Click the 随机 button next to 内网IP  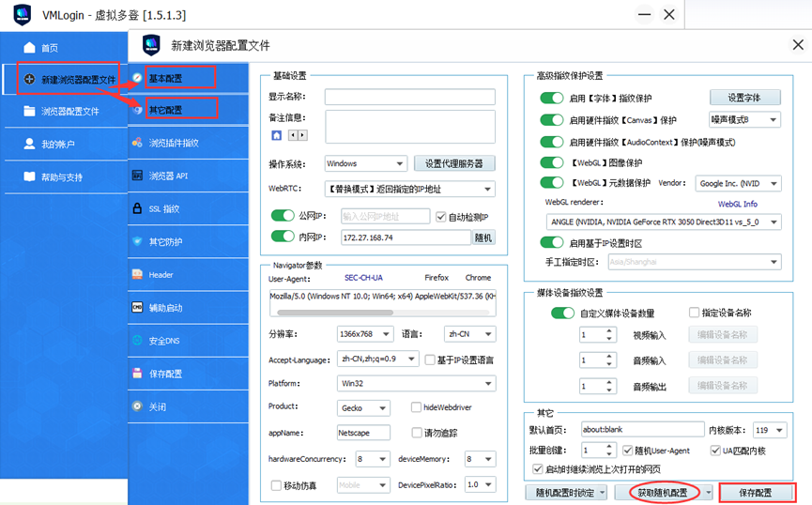[x=483, y=237]
